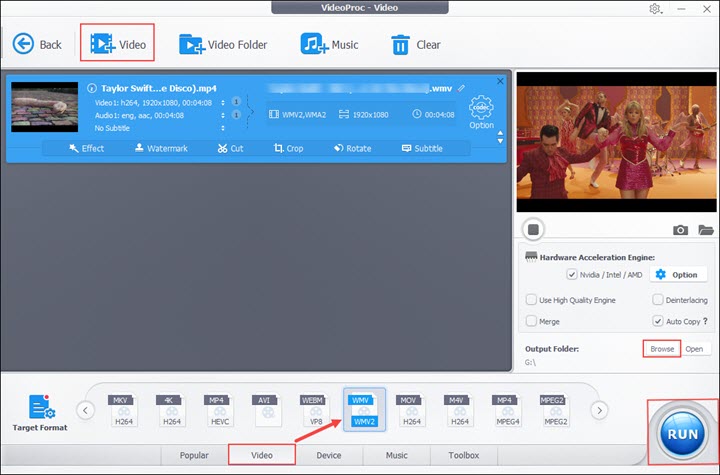Rename output file with pencil icon
Screen dimensions: 720x475
pyautogui.click(x=461, y=88)
